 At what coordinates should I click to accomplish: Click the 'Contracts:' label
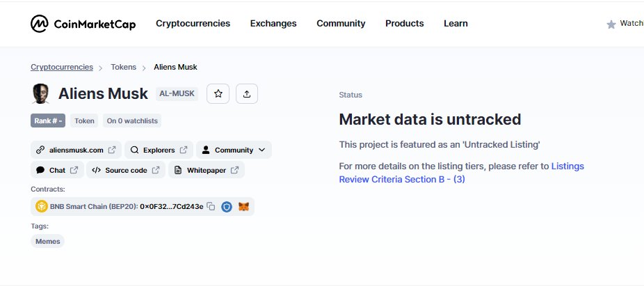(x=48, y=189)
